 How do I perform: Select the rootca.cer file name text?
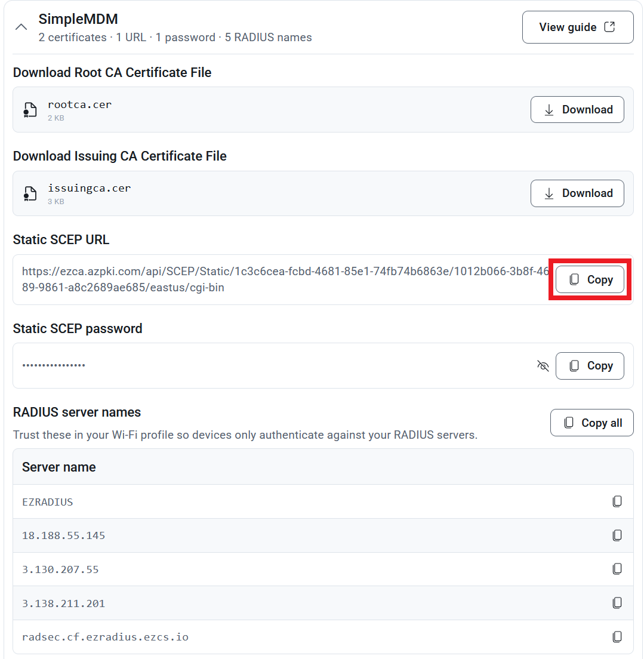click(x=79, y=104)
